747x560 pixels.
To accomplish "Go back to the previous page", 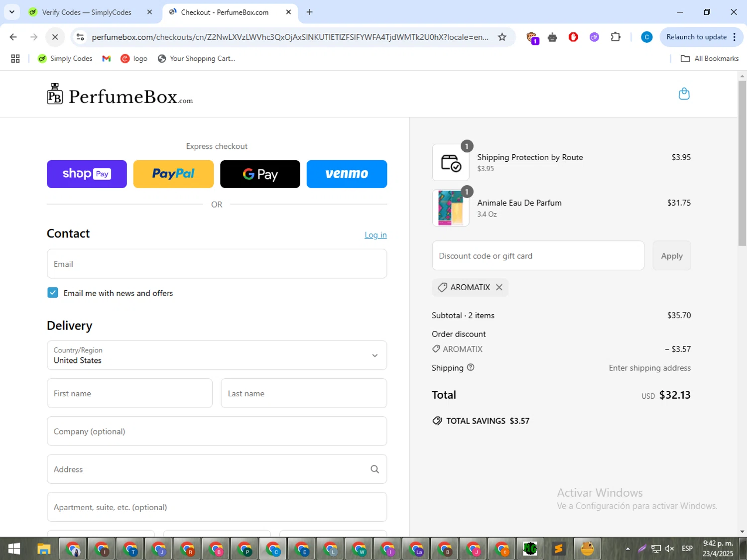I will point(13,37).
